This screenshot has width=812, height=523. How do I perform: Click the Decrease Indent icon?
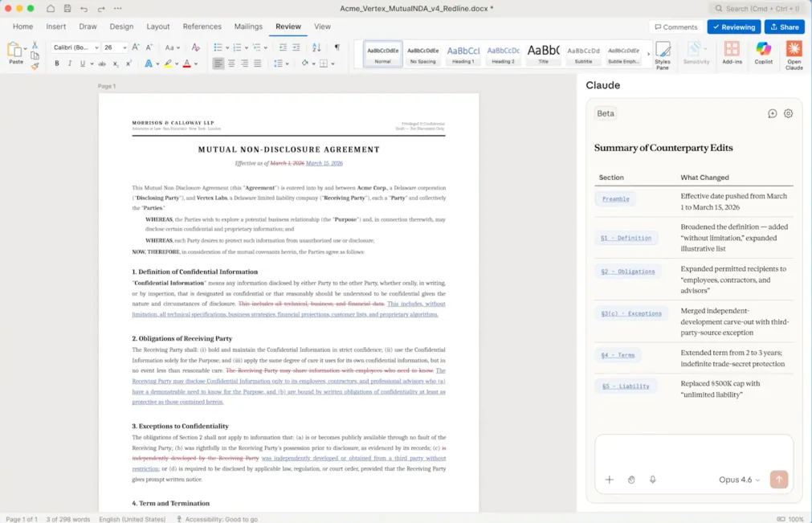(283, 47)
